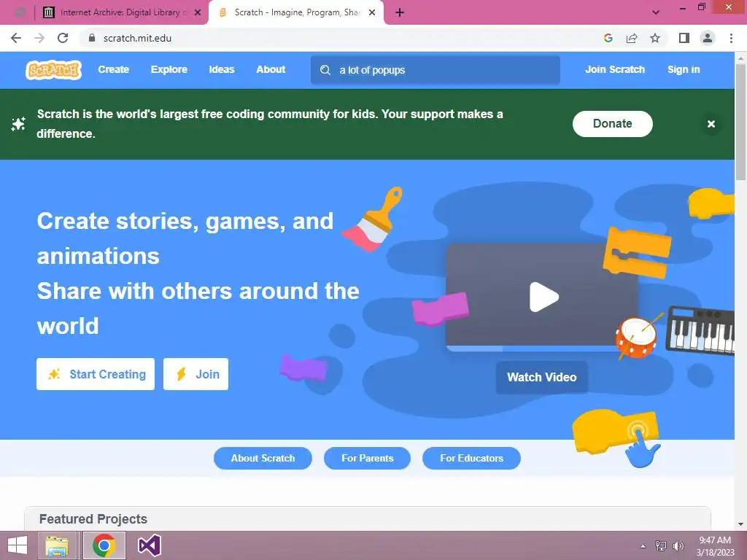Expand the tab search chevron
Image resolution: width=747 pixels, height=560 pixels.
(x=656, y=12)
